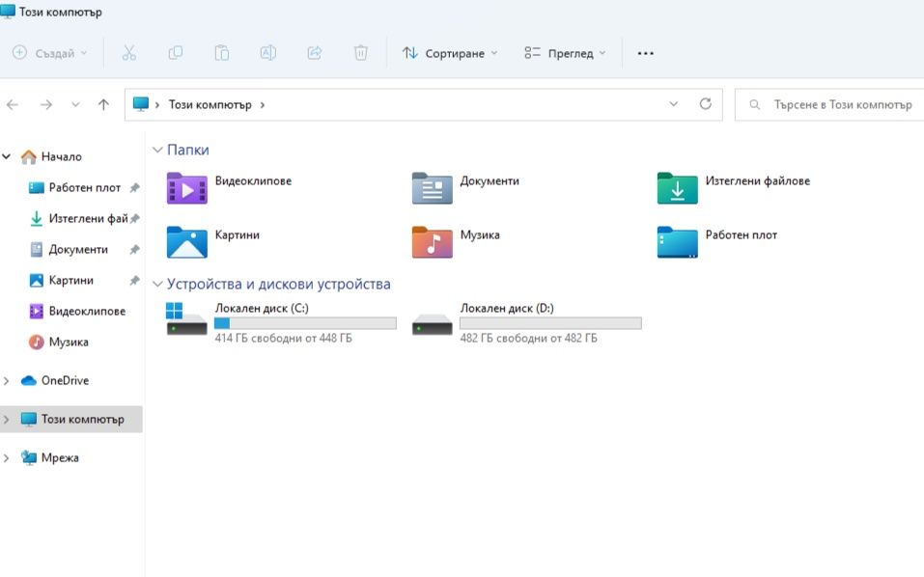Click the D: drive usage bar

(x=550, y=323)
